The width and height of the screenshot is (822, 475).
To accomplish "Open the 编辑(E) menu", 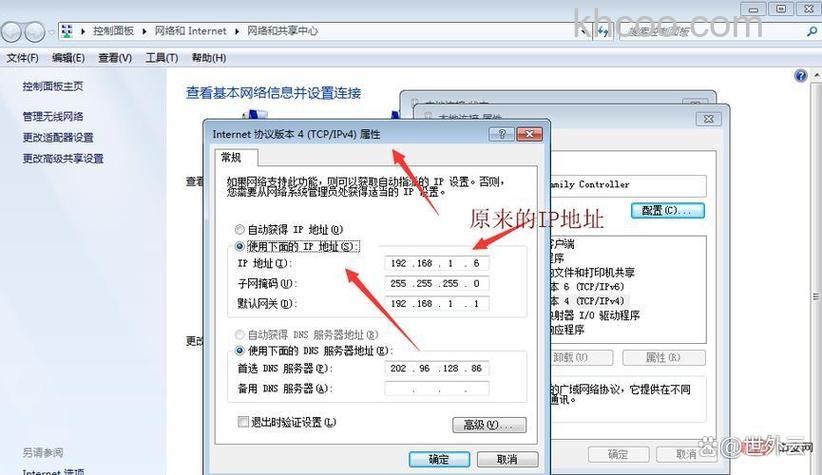I will click(68, 58).
